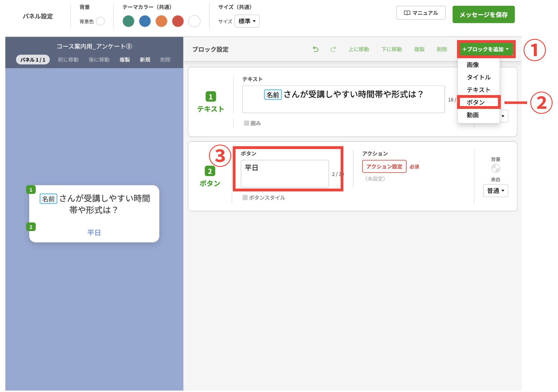This screenshot has width=558, height=392.
Task: Click the button text field containing 平日
Action: pos(284,173)
